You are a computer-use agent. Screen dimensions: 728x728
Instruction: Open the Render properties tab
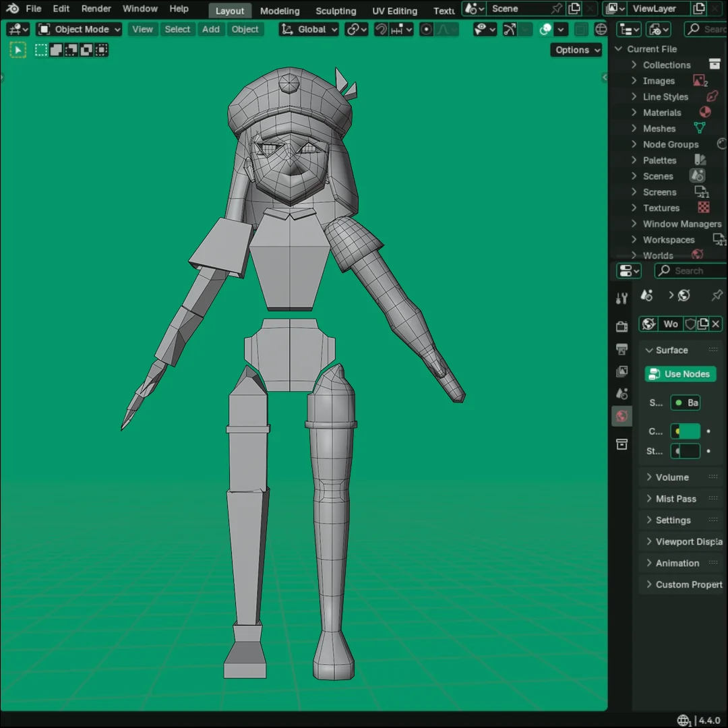click(x=621, y=326)
